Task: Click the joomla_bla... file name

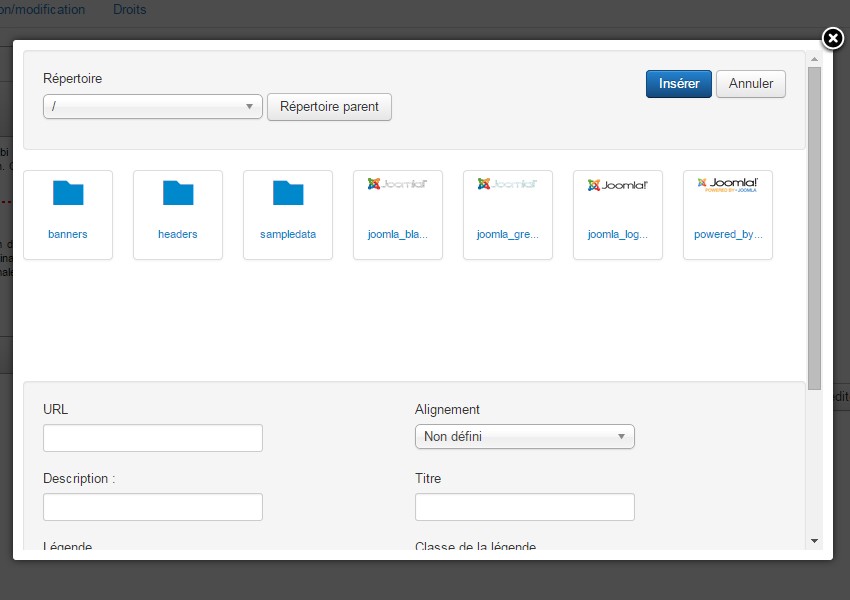Action: (x=397, y=234)
